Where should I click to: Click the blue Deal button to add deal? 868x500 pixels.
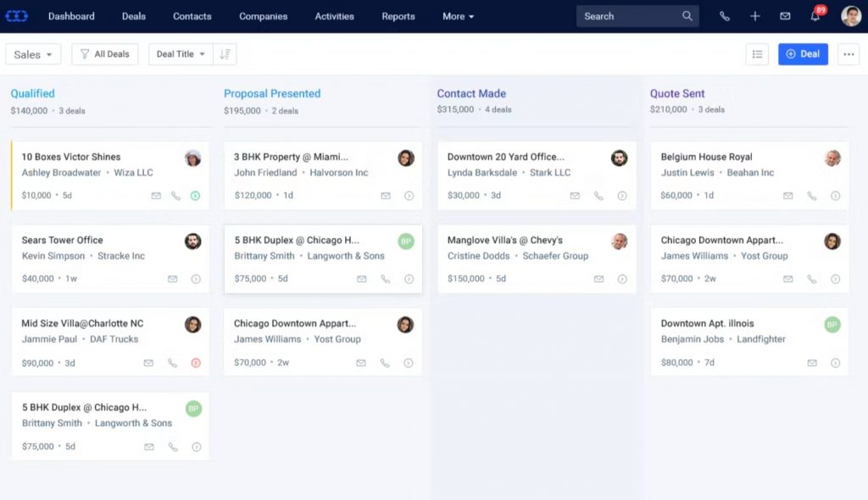tap(803, 53)
